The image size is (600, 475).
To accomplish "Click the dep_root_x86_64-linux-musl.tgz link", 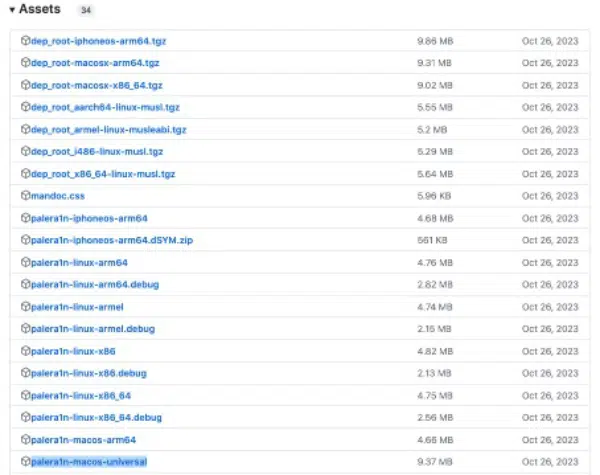I will click(x=103, y=173).
